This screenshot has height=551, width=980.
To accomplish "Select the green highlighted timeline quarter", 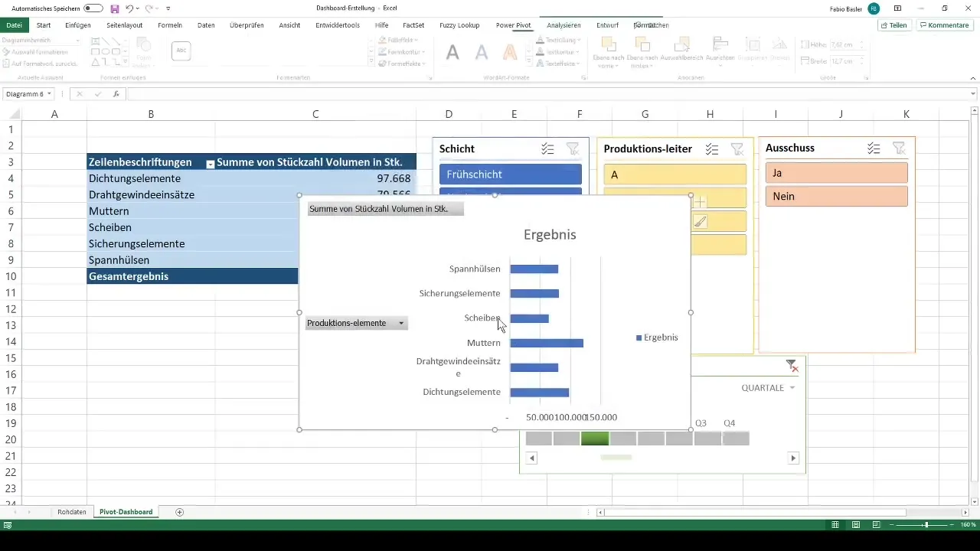I will [x=595, y=439].
